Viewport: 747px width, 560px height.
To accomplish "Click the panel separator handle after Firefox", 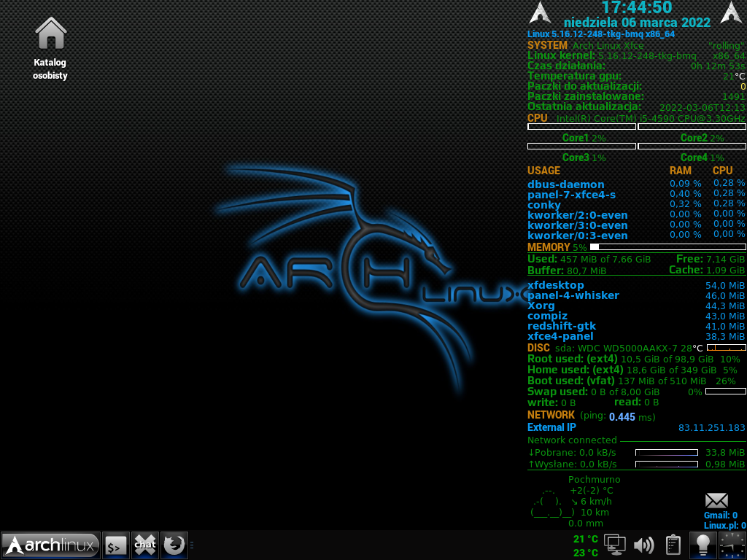I will (192, 545).
